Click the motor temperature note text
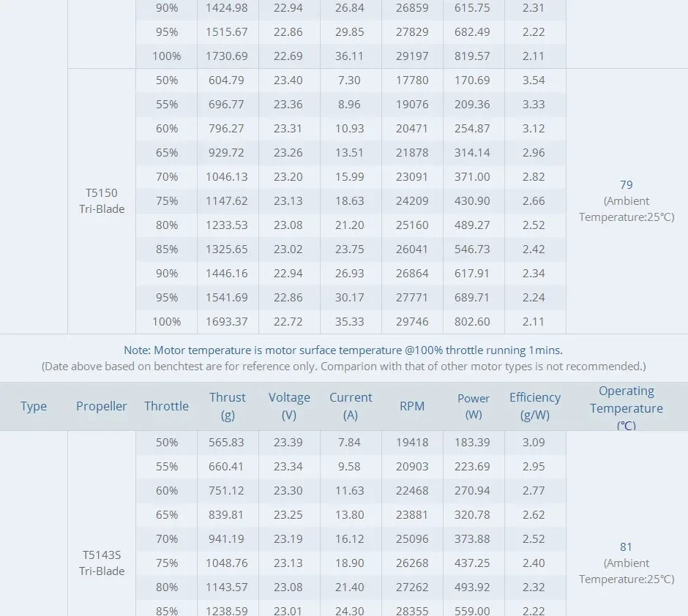This screenshot has height=616, width=688. tap(343, 350)
